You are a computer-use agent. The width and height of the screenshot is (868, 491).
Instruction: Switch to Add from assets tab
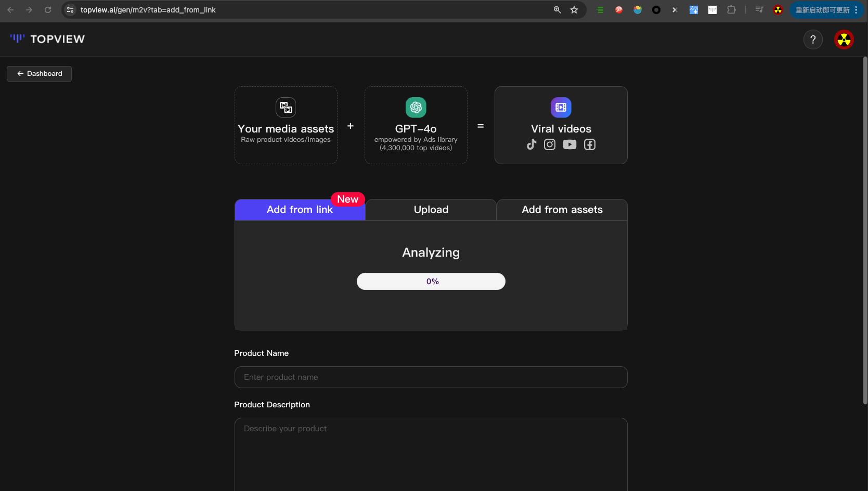(x=562, y=210)
